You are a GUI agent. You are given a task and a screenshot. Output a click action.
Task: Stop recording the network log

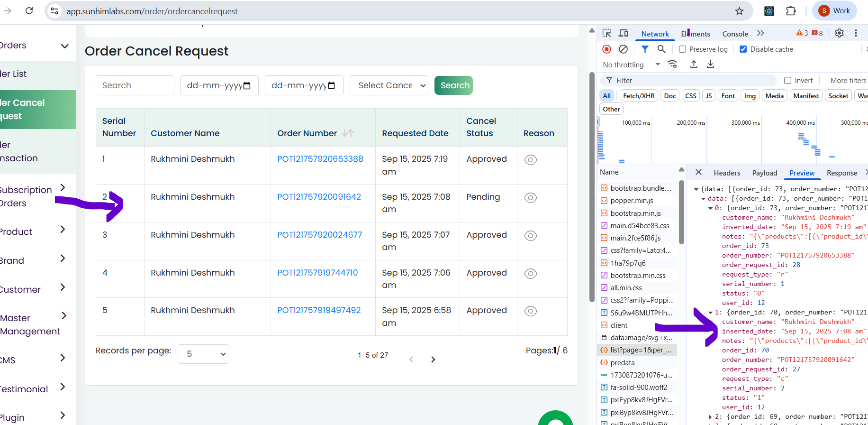606,49
